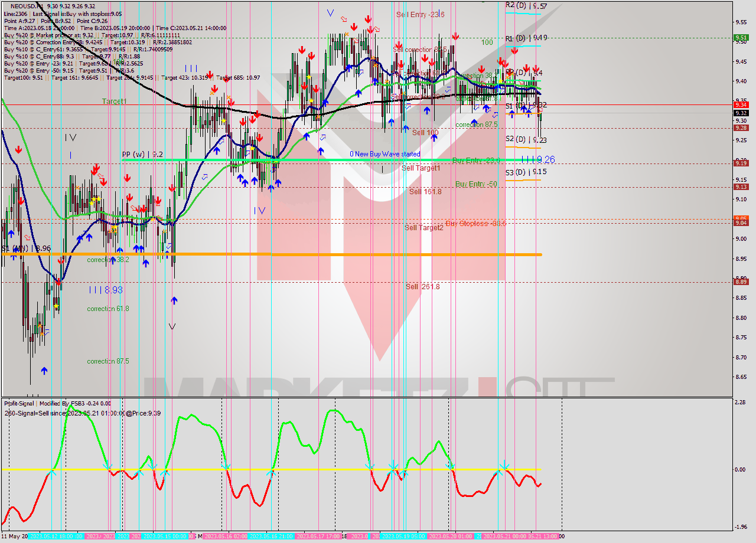Screen dimensions: 756x543
Task: Click the 8.89 price tag on axis
Action: (x=741, y=282)
